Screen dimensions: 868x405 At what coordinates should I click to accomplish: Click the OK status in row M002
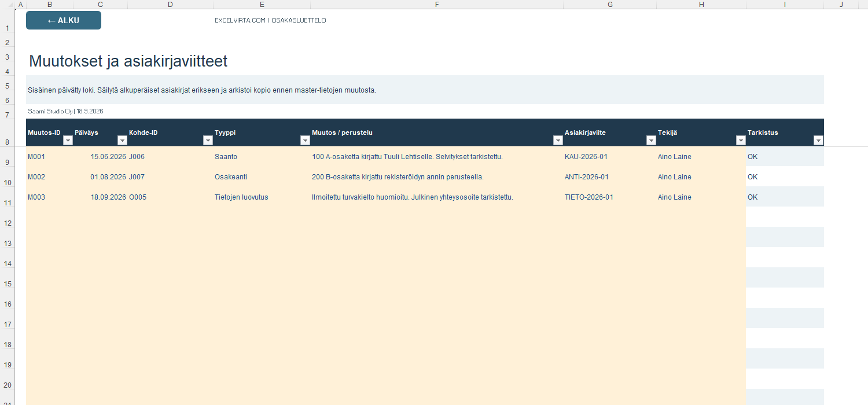tap(752, 177)
